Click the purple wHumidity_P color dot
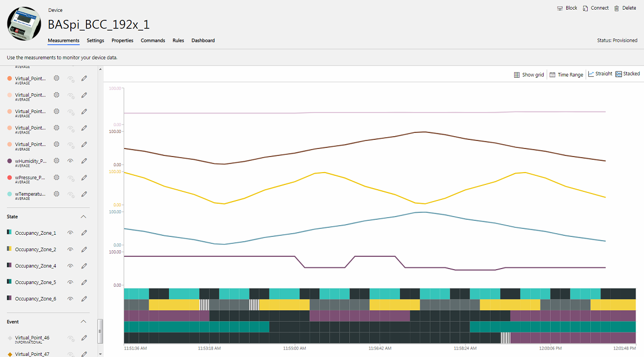This screenshot has height=357, width=644. tap(10, 161)
